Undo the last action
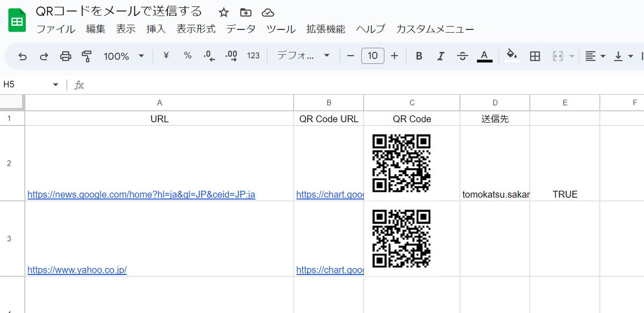Viewport: 644px width, 313px height. click(x=23, y=56)
